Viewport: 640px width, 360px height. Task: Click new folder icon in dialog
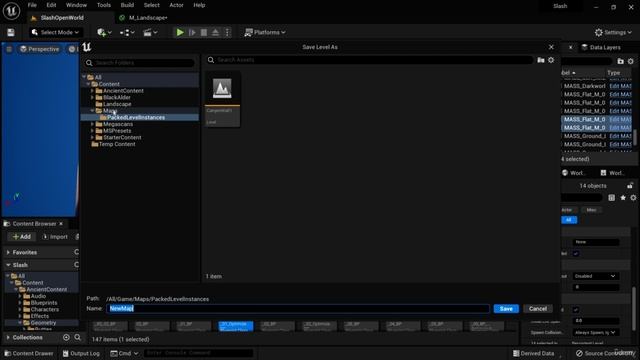[x=541, y=60]
